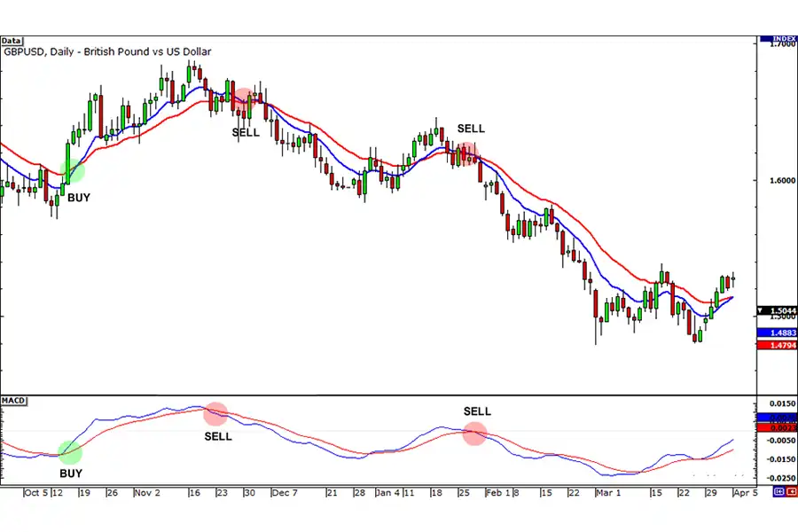Select the Data panel label
The image size is (798, 532).
click(x=12, y=41)
